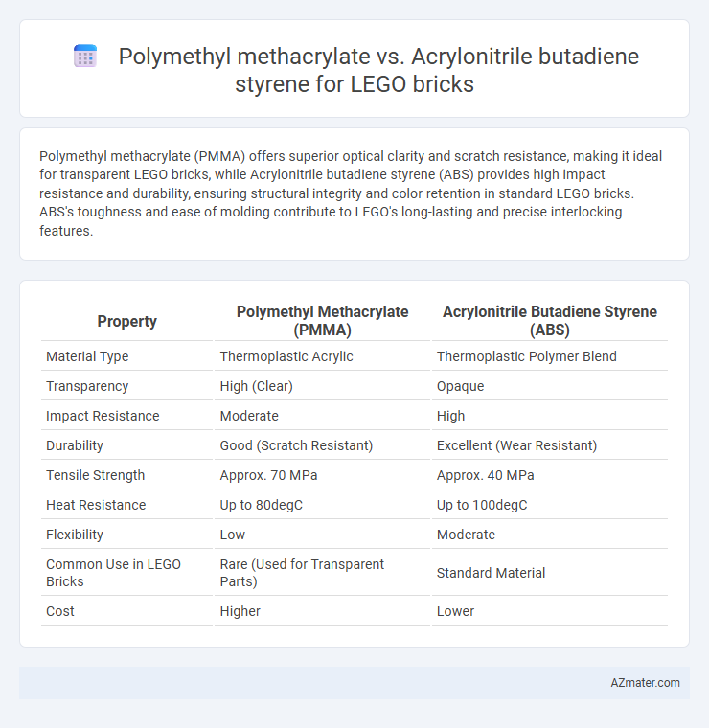Click the calendar grid icon beside the title
Image resolution: width=709 pixels, height=728 pixels.
tap(85, 57)
